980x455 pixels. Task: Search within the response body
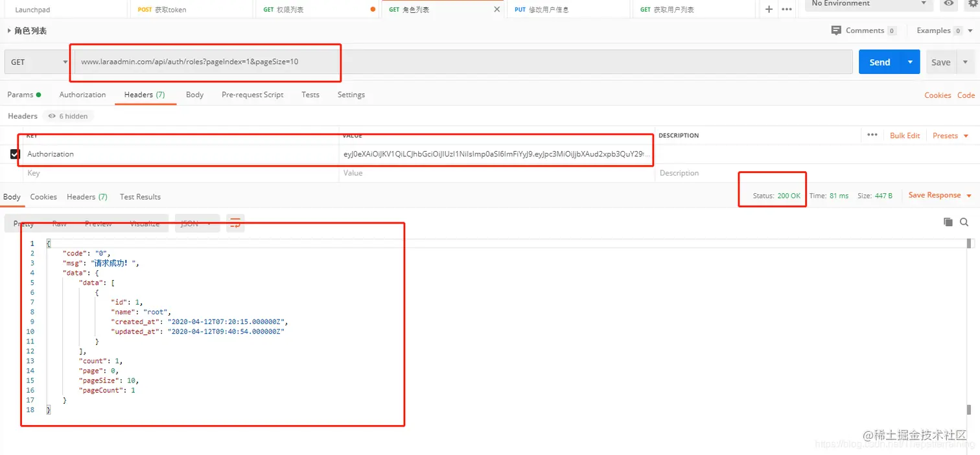pyautogui.click(x=964, y=222)
